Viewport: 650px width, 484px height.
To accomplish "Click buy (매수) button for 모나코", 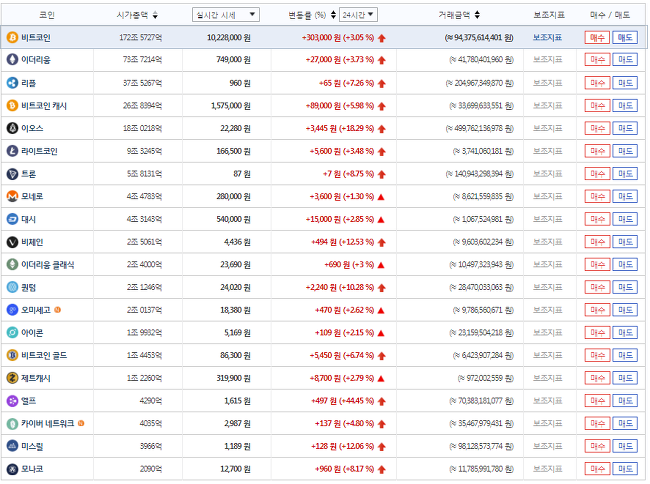I will point(597,469).
